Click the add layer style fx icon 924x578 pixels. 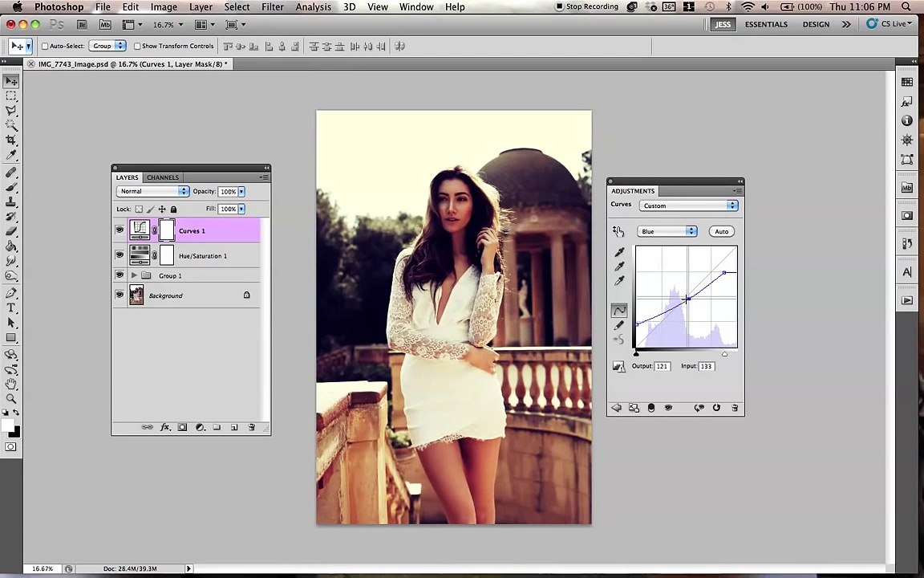(x=165, y=427)
